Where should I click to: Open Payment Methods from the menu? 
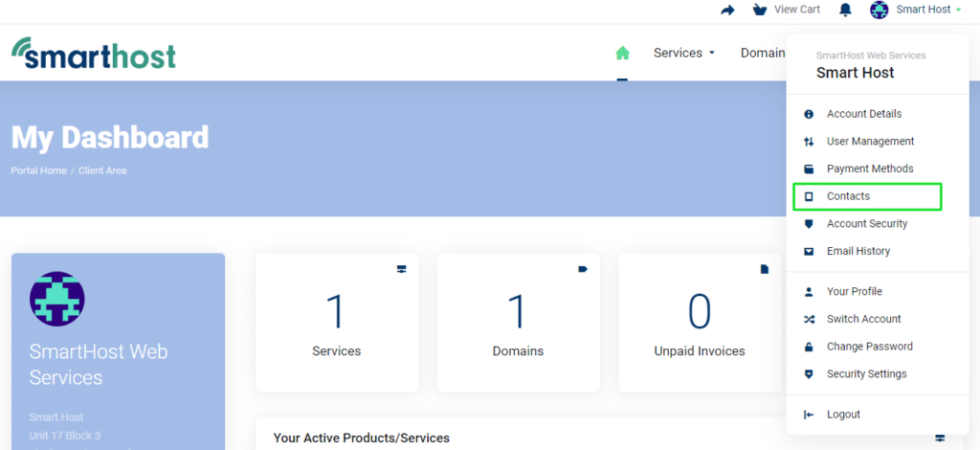pyautogui.click(x=867, y=169)
